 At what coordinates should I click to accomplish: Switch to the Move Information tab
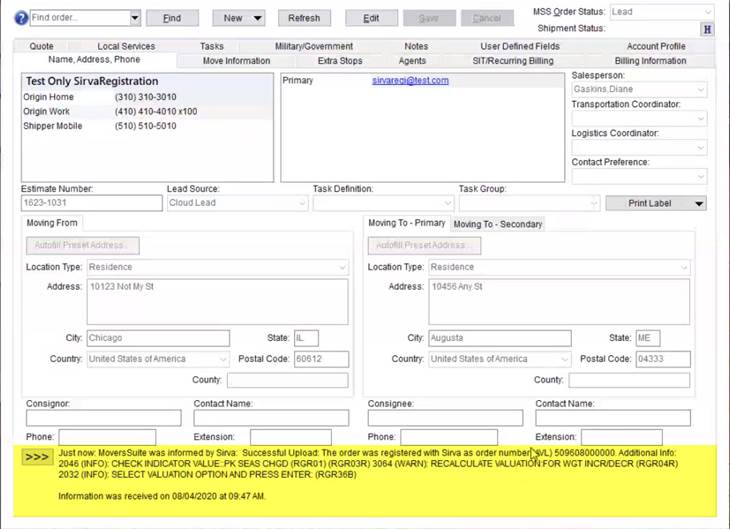[x=236, y=61]
